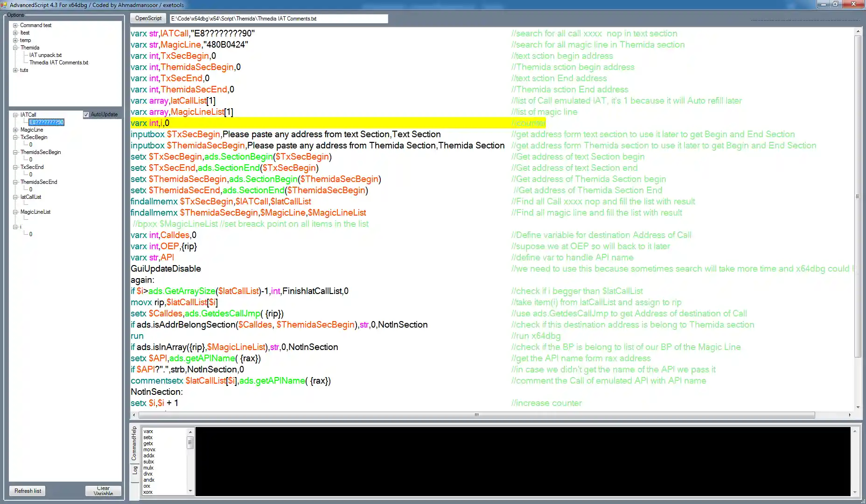Click the AdvancedScript application icon in title bar
This screenshot has width=866, height=504.
click(x=4, y=5)
